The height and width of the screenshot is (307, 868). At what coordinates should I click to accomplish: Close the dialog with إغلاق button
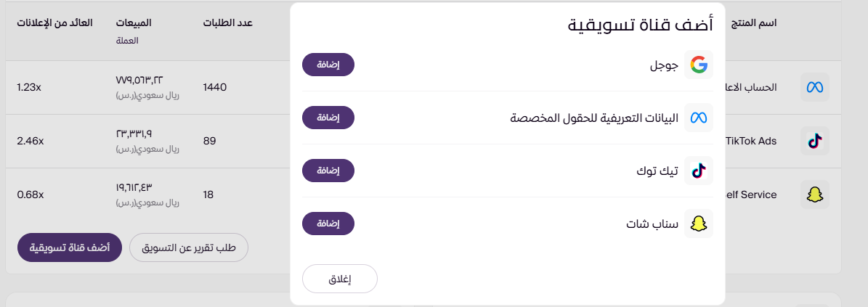point(340,279)
